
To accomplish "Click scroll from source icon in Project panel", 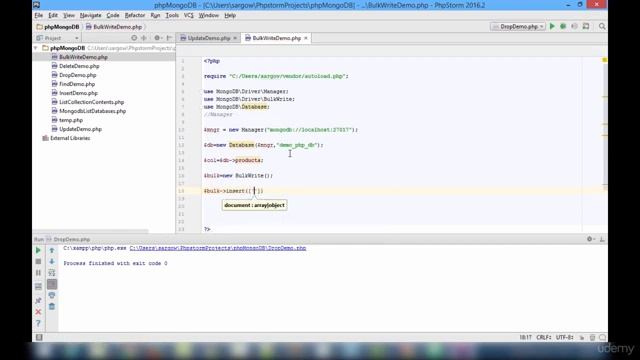I will pos(134,38).
